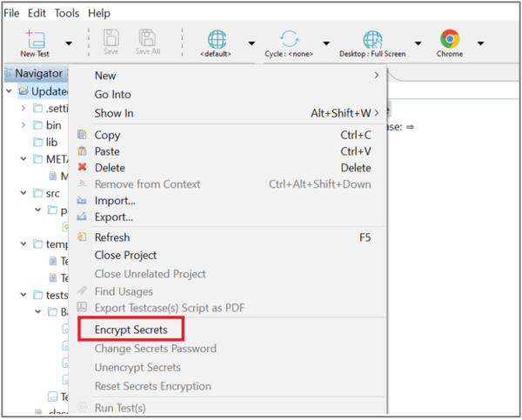The height and width of the screenshot is (420, 522).
Task: Open the Desktop Full Screen dropdown arrow
Action: pyautogui.click(x=418, y=43)
